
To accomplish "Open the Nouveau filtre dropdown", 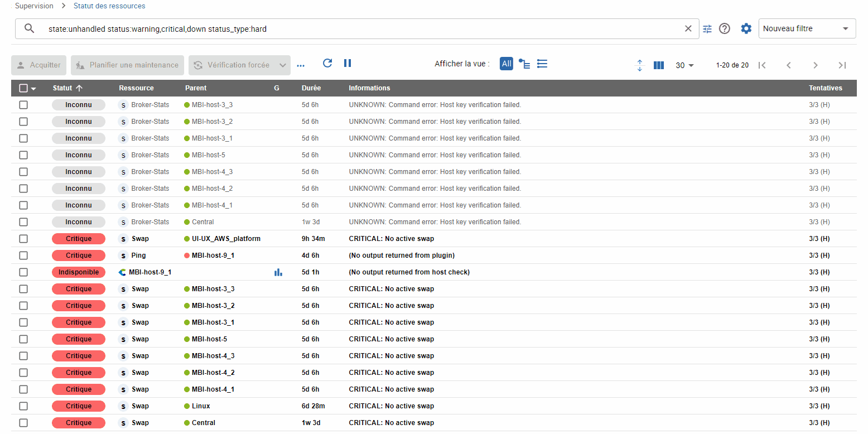I will [x=807, y=29].
